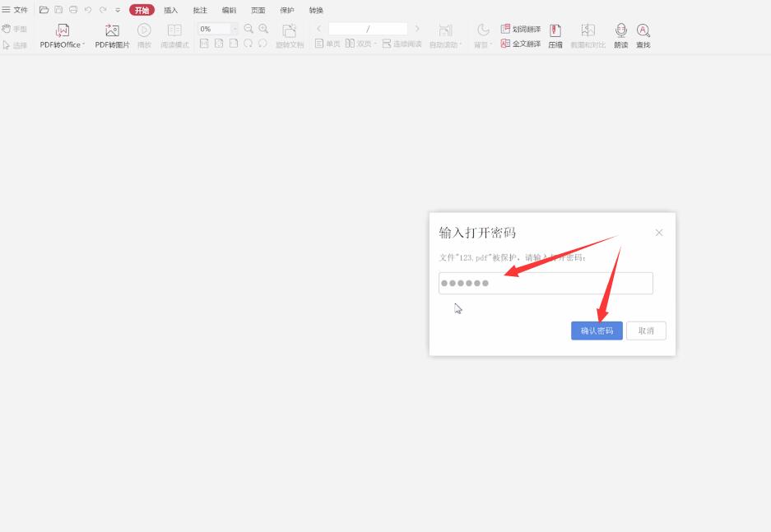Toggle 连续阅读 continuous reading
This screenshot has width=771, height=532.
(x=402, y=44)
